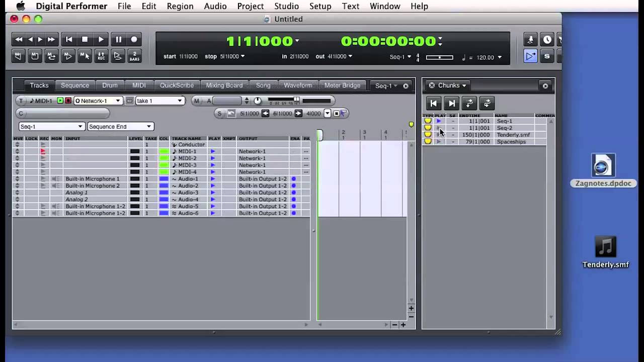
Task: Toggle the 2 Bars countoff button
Action: [134, 56]
